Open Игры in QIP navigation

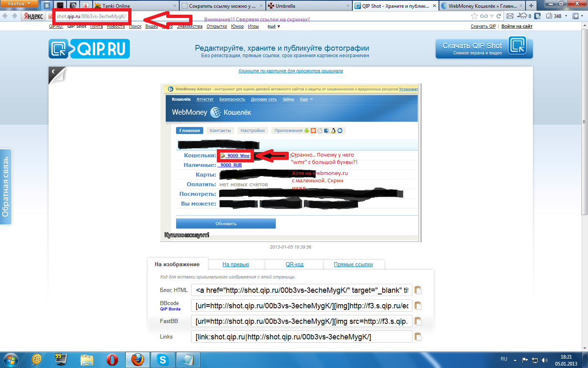[x=253, y=26]
